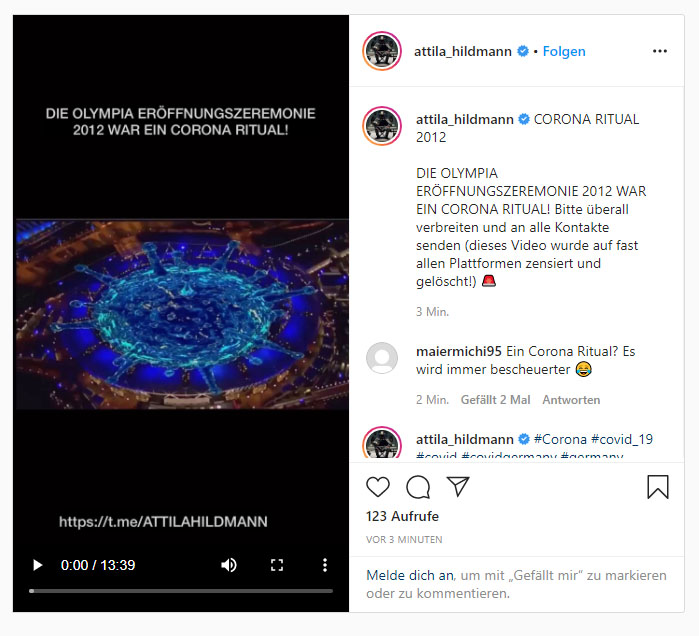The image size is (699, 636).
Task: Play the video
Action: tap(38, 565)
